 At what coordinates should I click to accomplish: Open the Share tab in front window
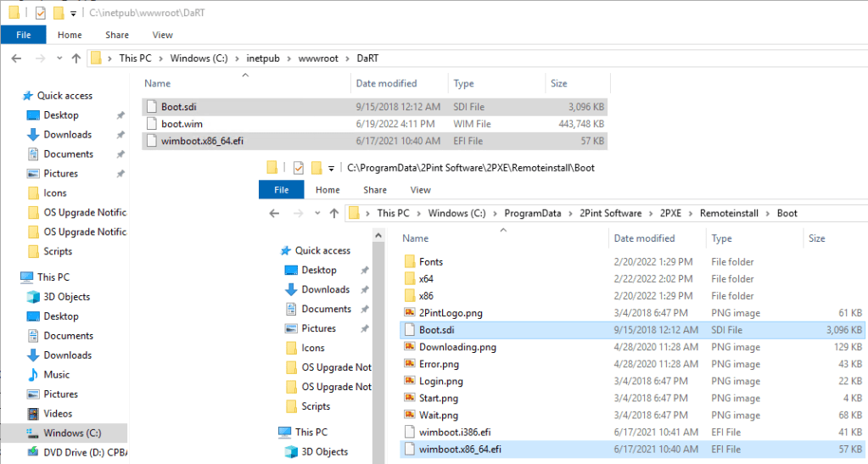coord(374,190)
